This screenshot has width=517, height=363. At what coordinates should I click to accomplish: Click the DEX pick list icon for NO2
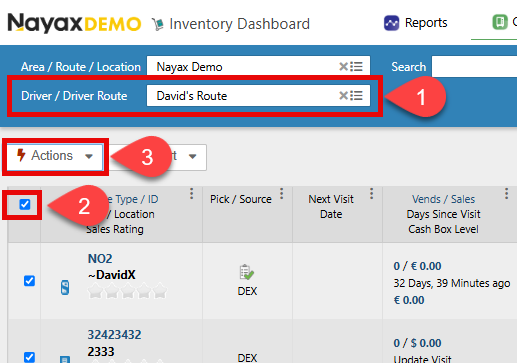tap(247, 272)
